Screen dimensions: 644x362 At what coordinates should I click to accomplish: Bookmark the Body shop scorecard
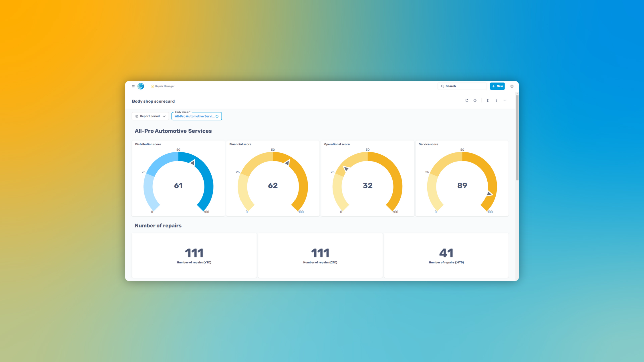(x=488, y=100)
